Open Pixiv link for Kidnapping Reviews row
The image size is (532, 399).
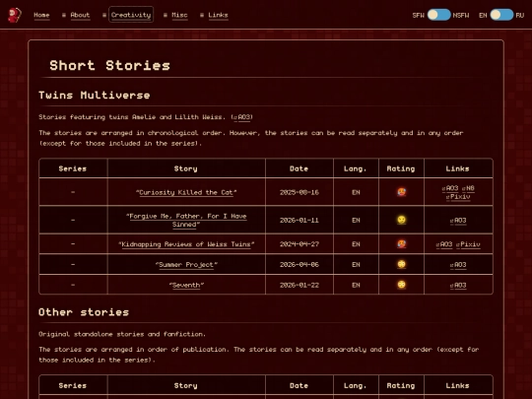(x=468, y=244)
